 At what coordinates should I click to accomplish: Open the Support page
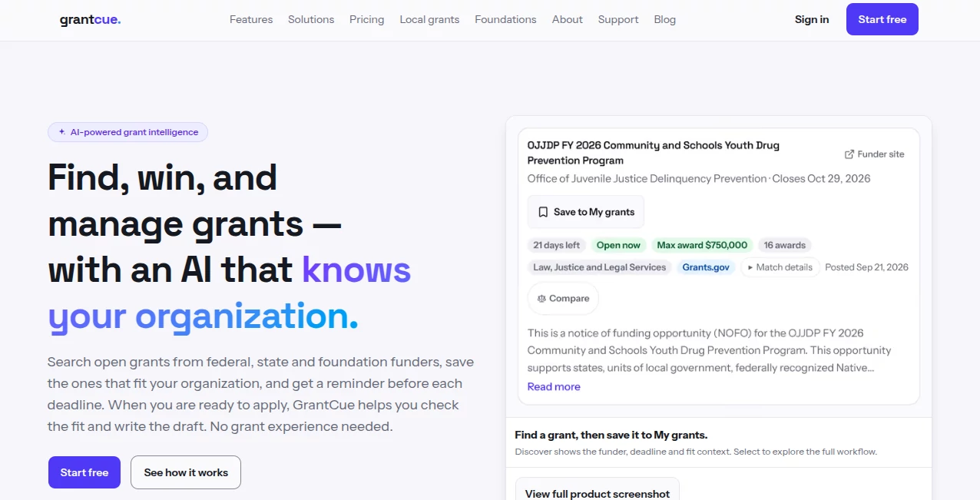618,20
